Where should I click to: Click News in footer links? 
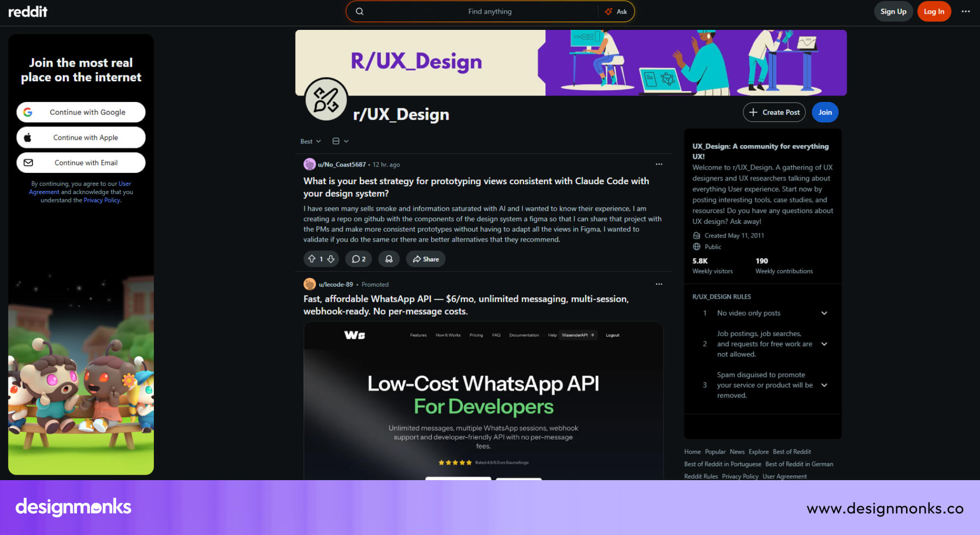click(737, 452)
